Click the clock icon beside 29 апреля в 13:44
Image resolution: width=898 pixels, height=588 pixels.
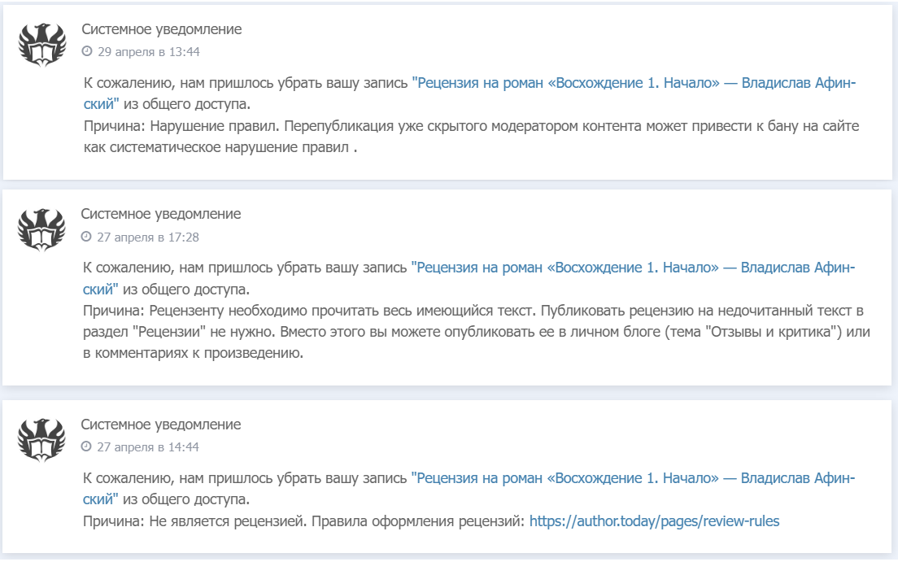(x=87, y=52)
